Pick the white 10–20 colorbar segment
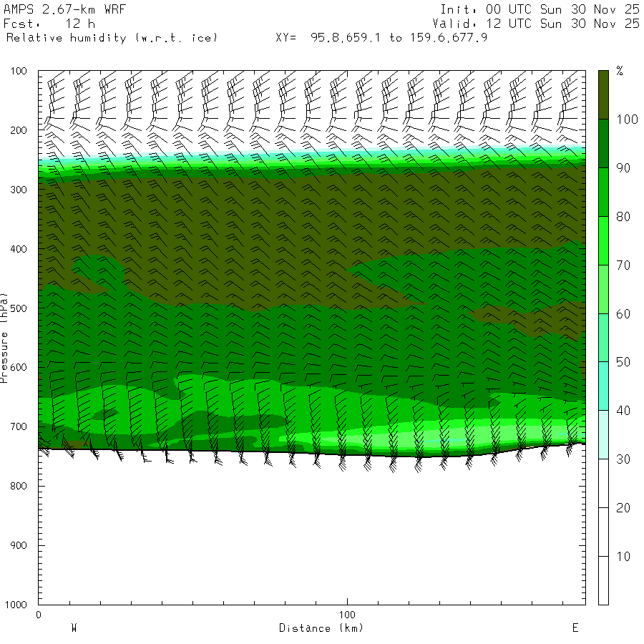 pos(603,532)
